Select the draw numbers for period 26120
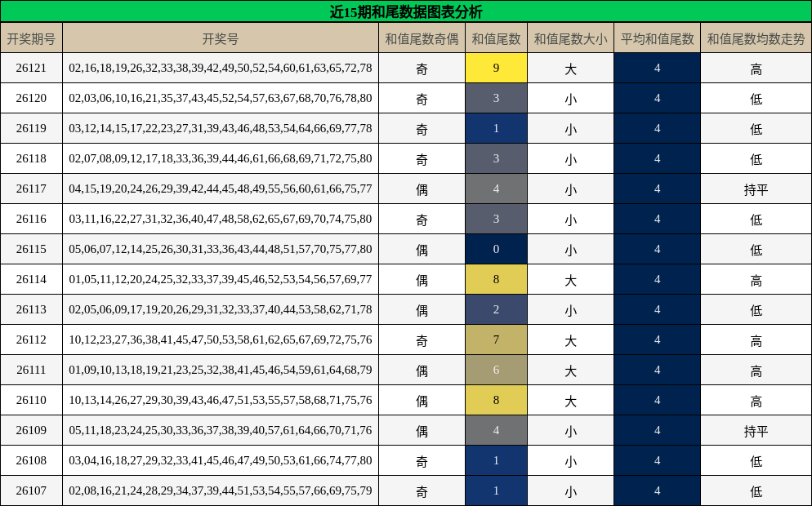The height and width of the screenshot is (506, 812). click(221, 98)
